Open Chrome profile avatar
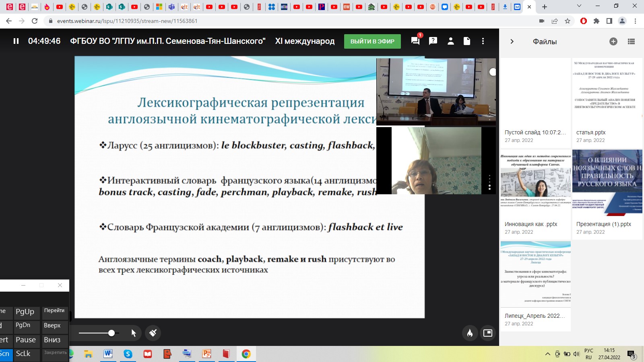Image resolution: width=644 pixels, height=362 pixels. [x=622, y=21]
